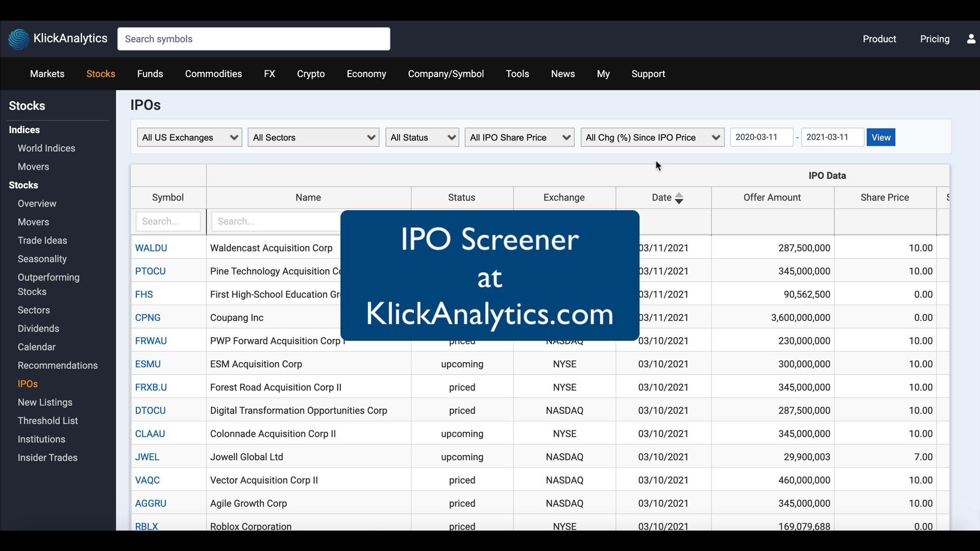Open the All US Exchanges dropdown

189,137
